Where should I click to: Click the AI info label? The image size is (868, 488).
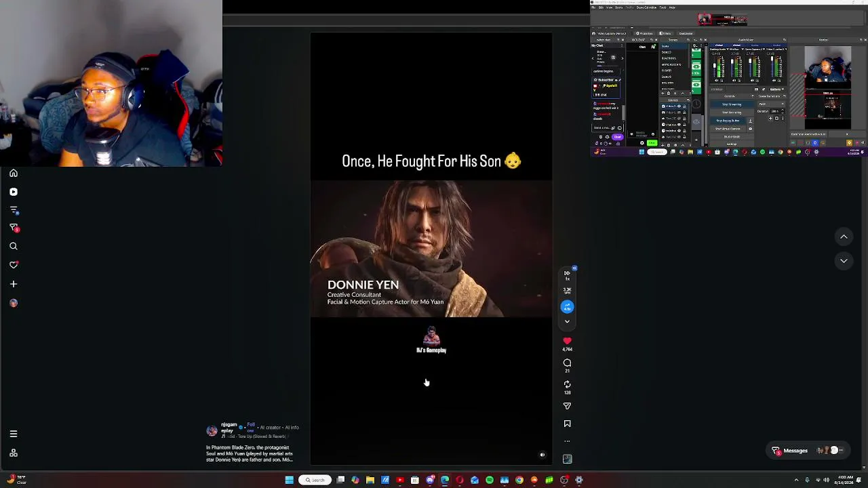pyautogui.click(x=292, y=428)
